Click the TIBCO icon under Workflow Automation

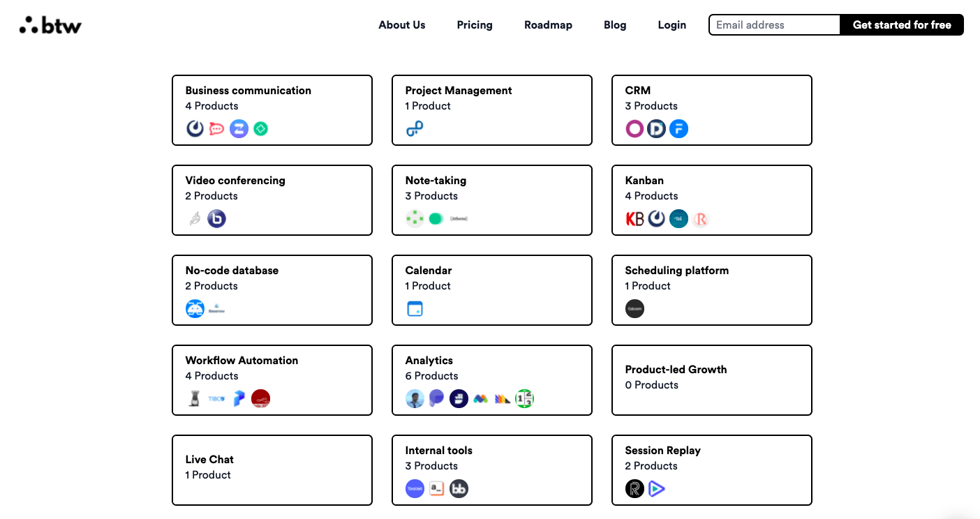217,398
